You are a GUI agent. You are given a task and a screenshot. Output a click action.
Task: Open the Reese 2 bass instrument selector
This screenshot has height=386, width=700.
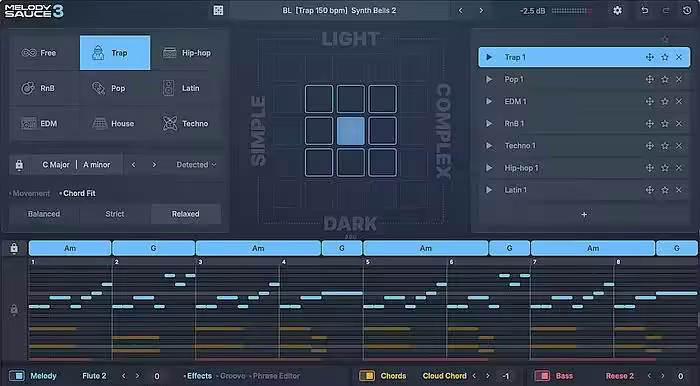point(620,376)
